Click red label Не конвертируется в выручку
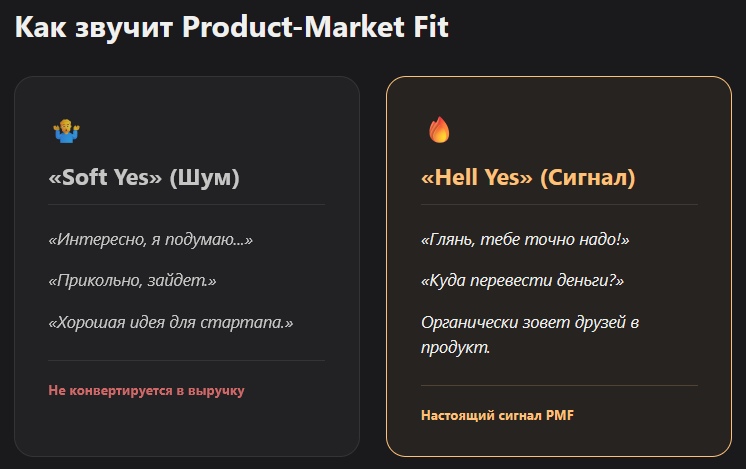 point(147,391)
